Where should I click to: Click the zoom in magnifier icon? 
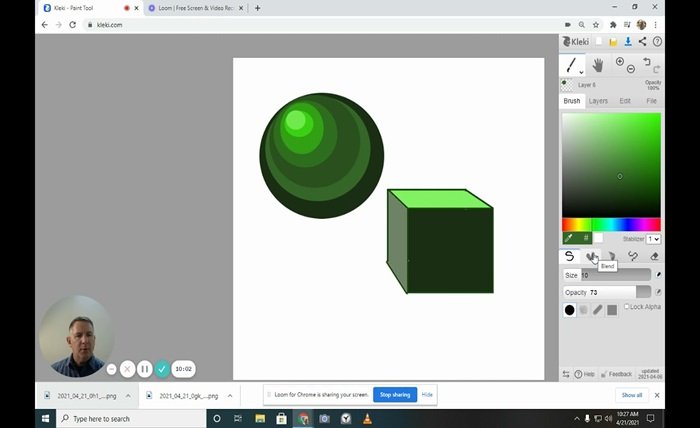pyautogui.click(x=620, y=62)
